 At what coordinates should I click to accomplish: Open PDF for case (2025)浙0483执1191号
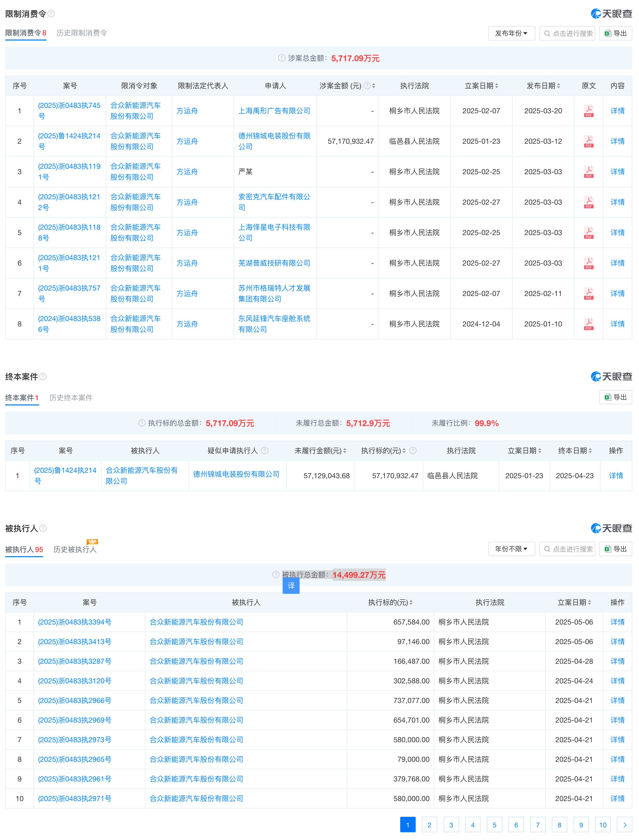coord(588,172)
